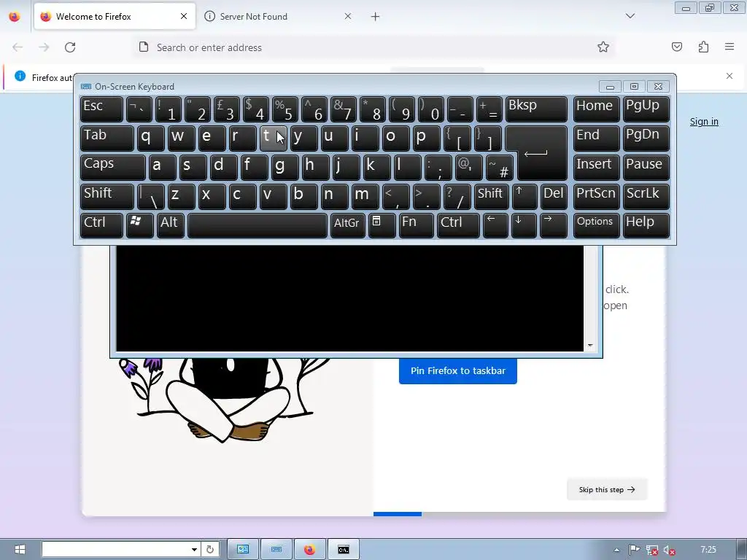Screen dimensions: 747x560
Task: Close the Server Not Found tab
Action: pos(348,16)
